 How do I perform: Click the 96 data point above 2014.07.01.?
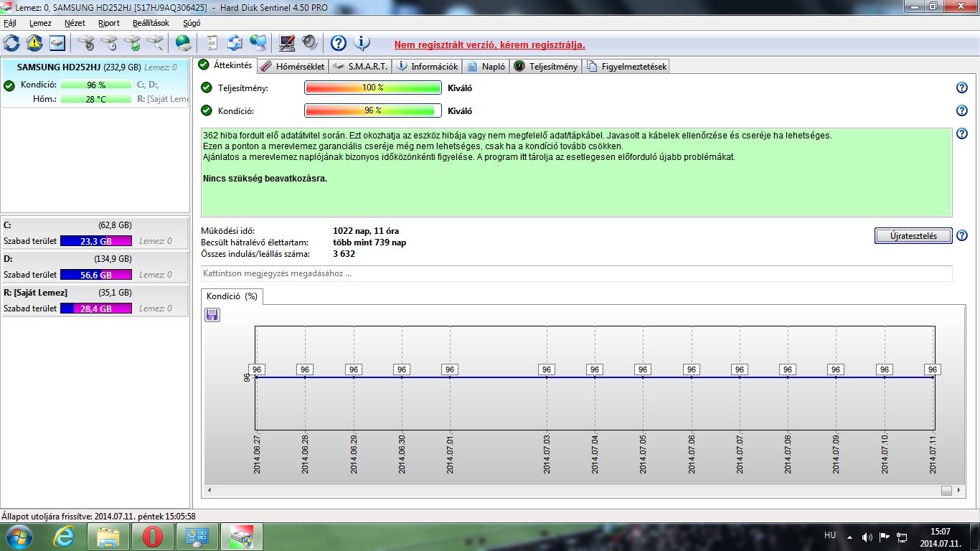point(450,369)
